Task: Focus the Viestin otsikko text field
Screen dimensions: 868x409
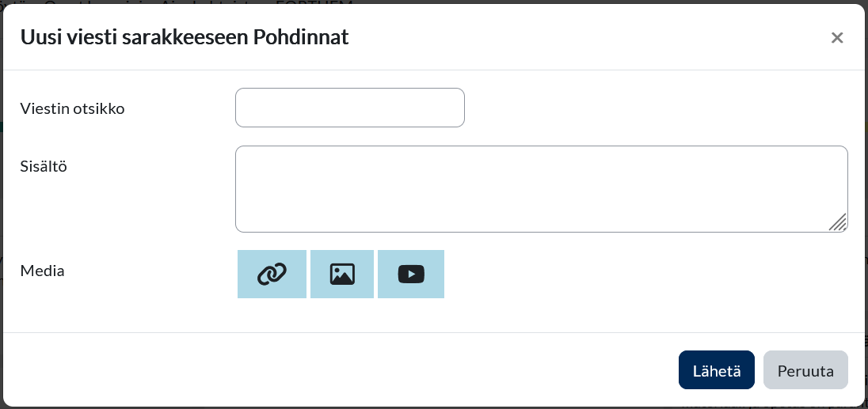Action: pos(350,108)
